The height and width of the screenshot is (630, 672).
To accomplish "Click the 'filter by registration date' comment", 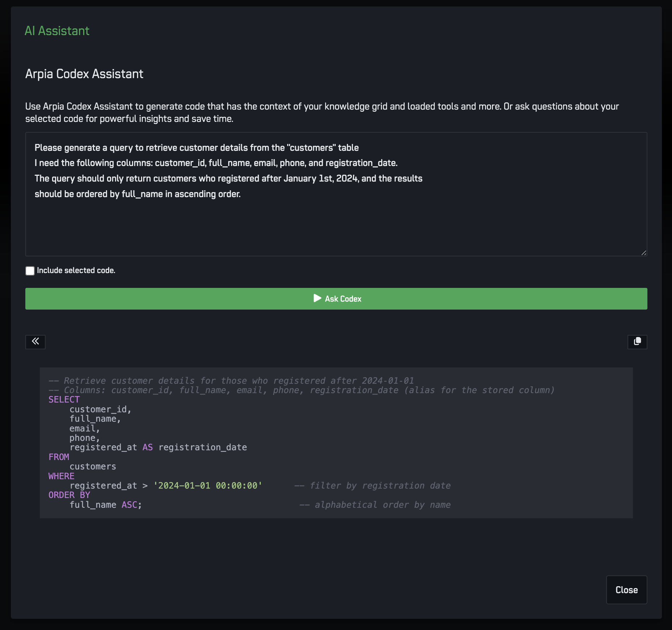I will [373, 486].
